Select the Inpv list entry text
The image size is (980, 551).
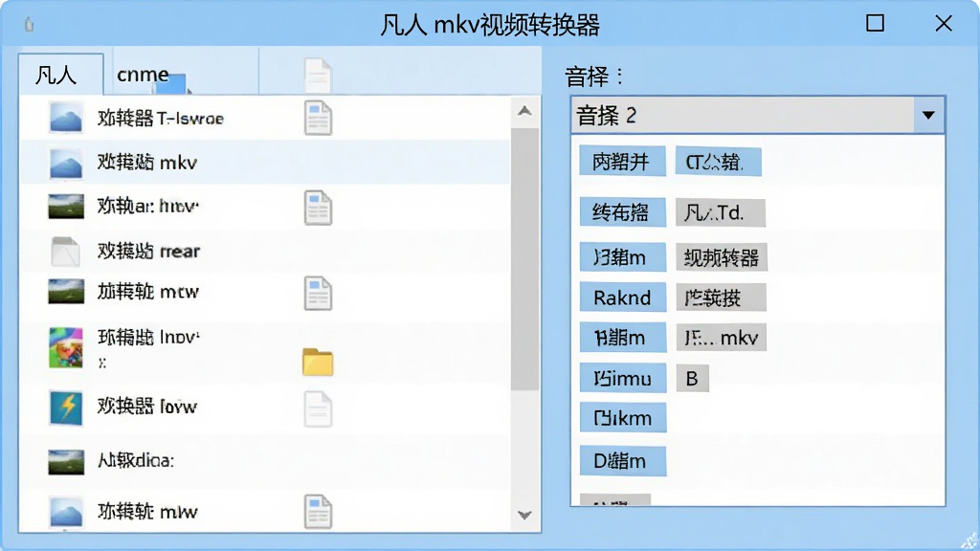coord(148,338)
